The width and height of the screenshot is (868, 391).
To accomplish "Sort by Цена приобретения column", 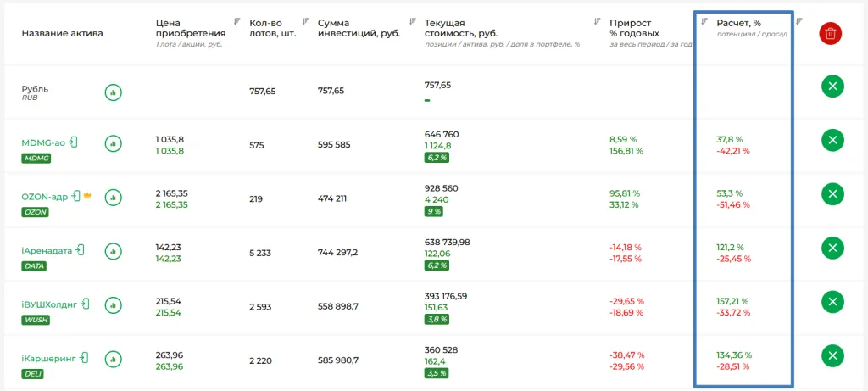I will 236,21.
